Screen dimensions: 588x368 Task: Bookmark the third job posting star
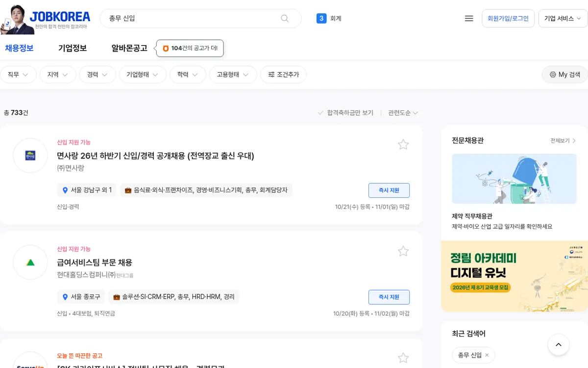(x=403, y=358)
